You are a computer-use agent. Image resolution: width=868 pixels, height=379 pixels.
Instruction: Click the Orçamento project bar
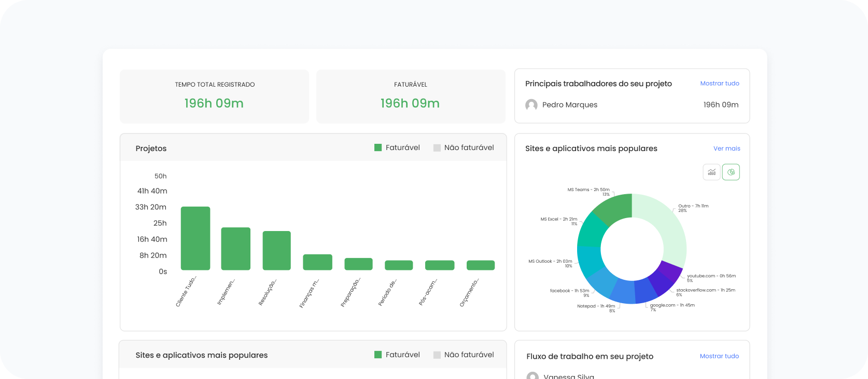point(481,265)
